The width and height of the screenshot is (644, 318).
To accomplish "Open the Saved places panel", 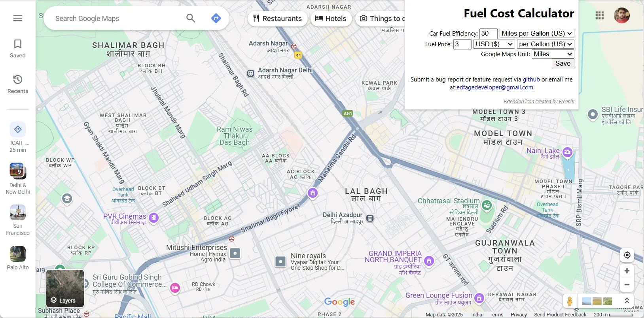I will point(18,49).
